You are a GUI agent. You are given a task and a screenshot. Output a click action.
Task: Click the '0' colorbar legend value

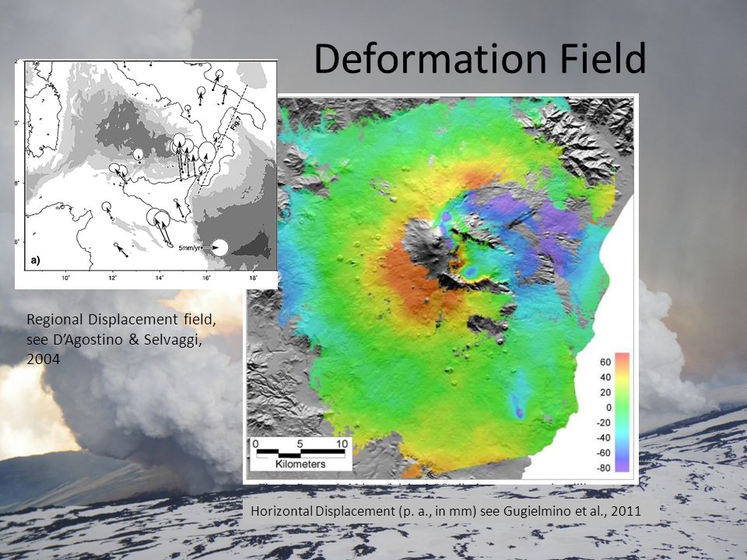point(608,408)
